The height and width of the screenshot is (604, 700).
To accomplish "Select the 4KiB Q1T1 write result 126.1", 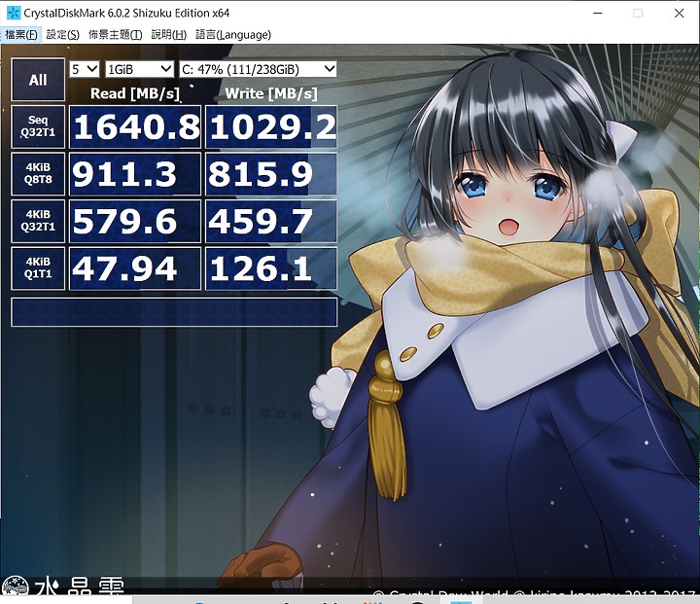I will pos(271,268).
